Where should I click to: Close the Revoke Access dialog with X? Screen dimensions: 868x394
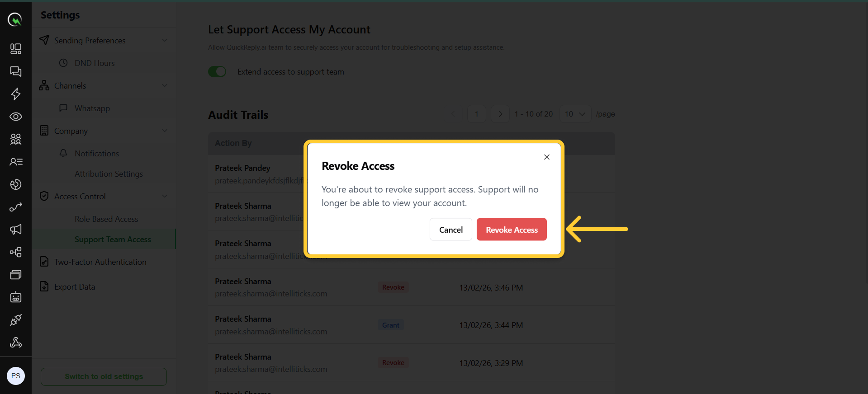pos(546,157)
